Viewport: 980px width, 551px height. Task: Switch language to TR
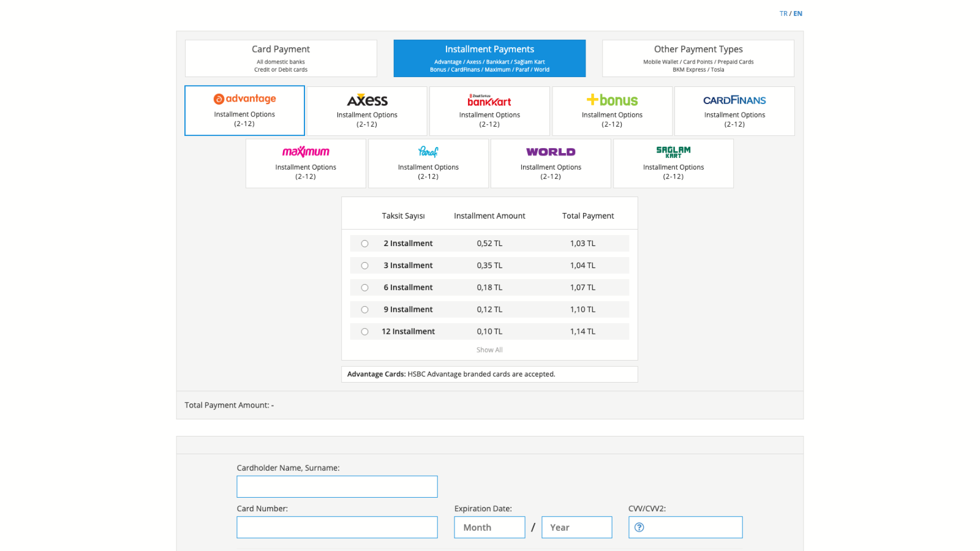(x=783, y=13)
